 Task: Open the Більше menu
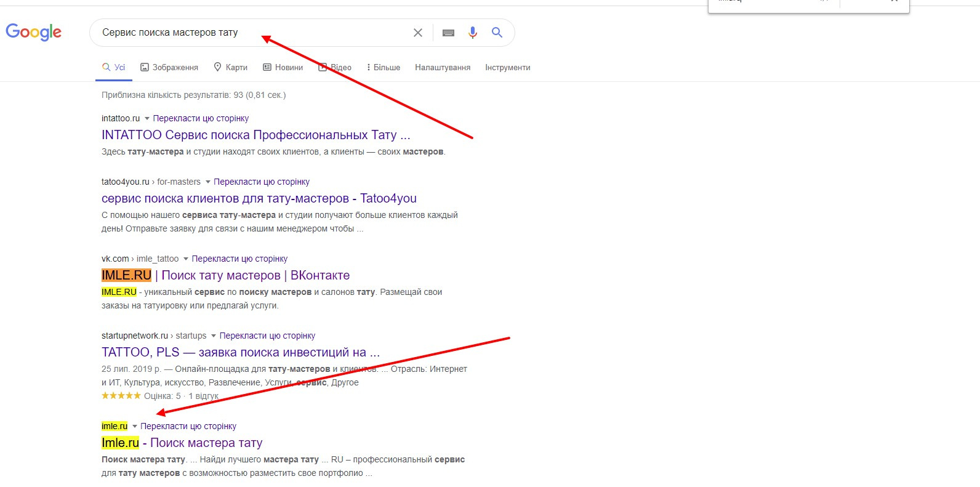coord(384,67)
